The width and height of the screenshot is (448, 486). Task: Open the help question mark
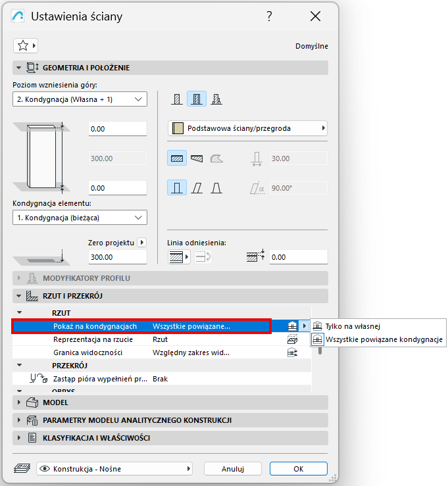point(270,16)
